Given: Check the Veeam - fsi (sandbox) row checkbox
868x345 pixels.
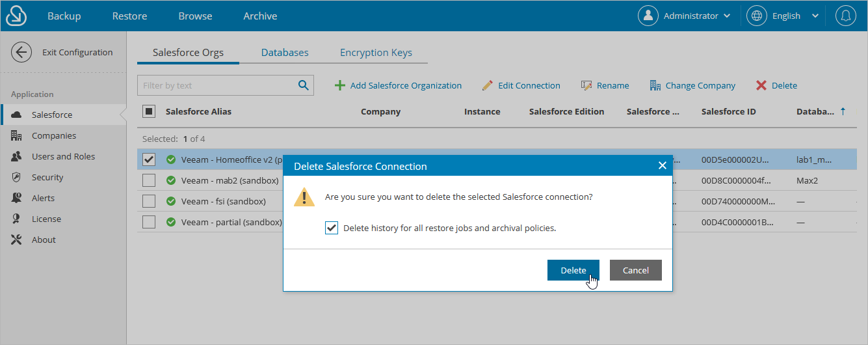Looking at the screenshot, I should pos(149,201).
